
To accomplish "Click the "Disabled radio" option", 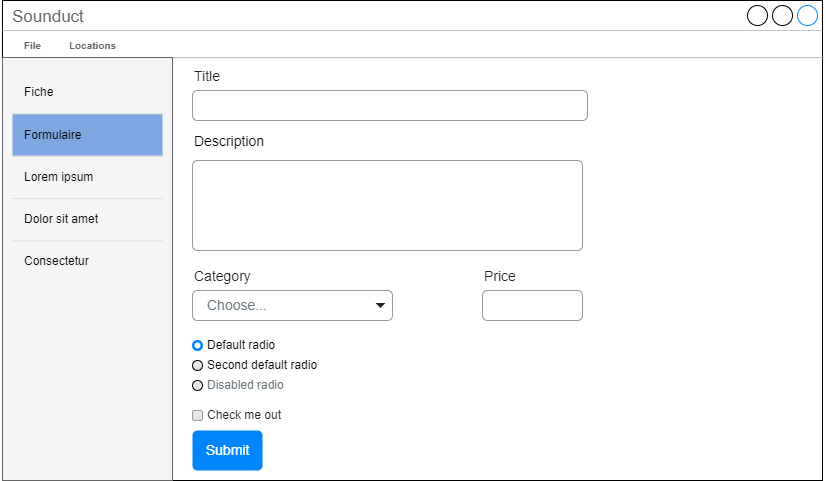I will tap(198, 385).
